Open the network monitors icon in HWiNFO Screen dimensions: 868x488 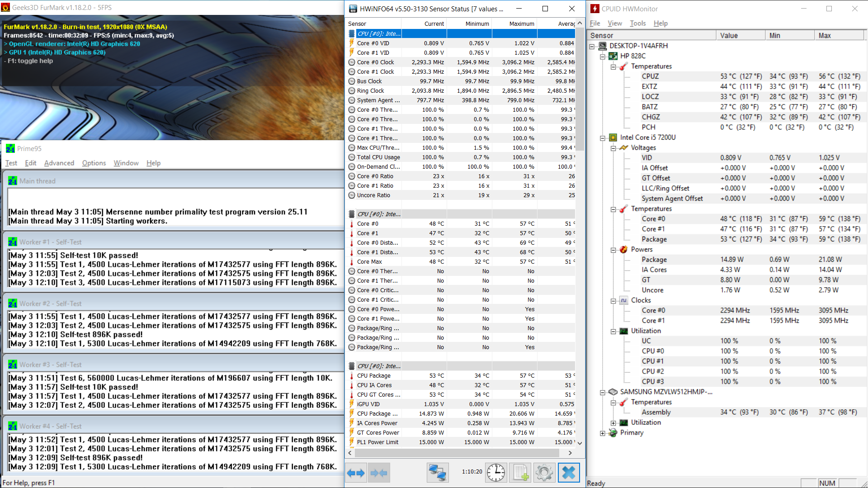[437, 473]
